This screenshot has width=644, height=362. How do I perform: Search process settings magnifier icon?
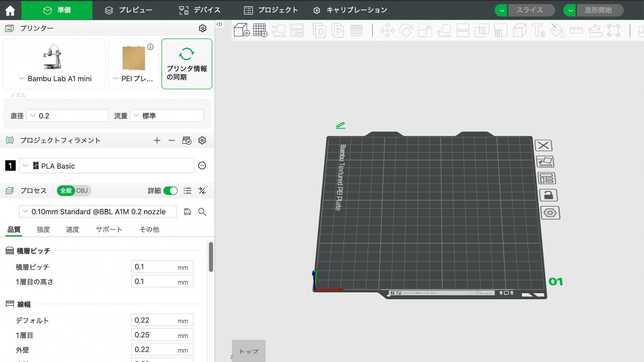click(x=202, y=212)
